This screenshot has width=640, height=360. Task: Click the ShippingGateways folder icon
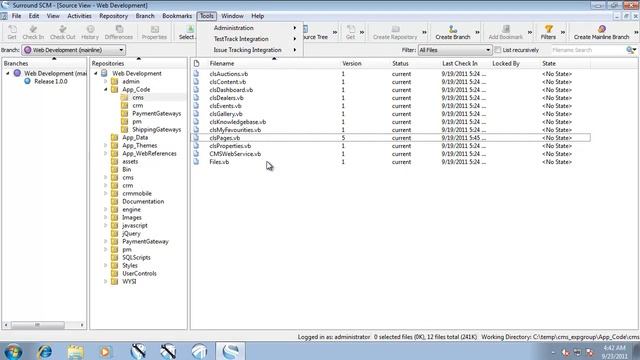[x=124, y=129]
